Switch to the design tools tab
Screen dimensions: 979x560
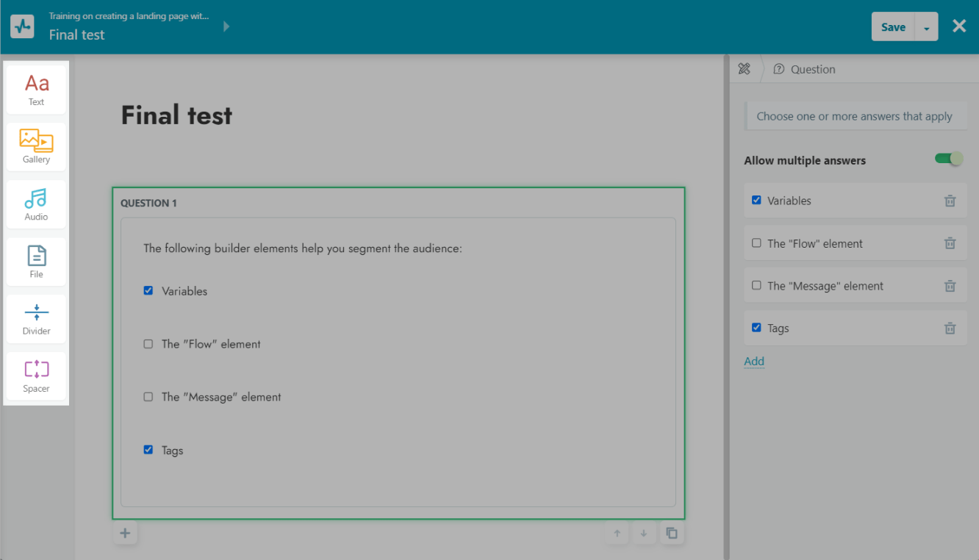click(x=744, y=69)
